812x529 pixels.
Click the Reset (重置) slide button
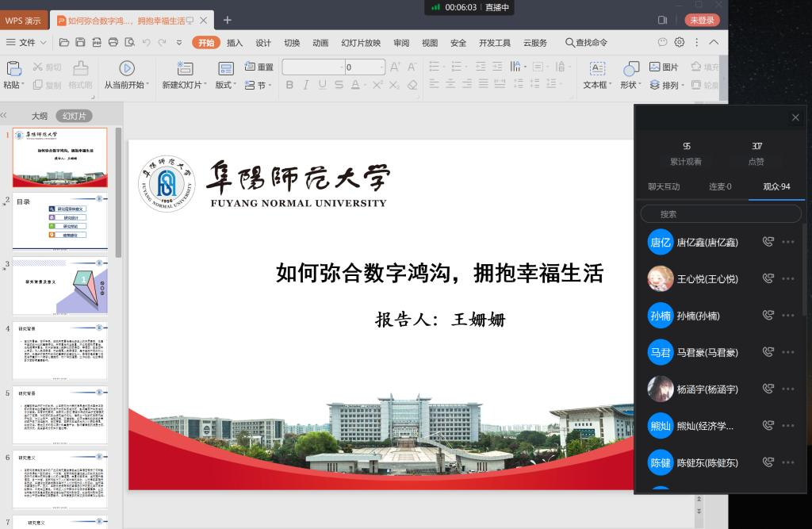[259, 67]
